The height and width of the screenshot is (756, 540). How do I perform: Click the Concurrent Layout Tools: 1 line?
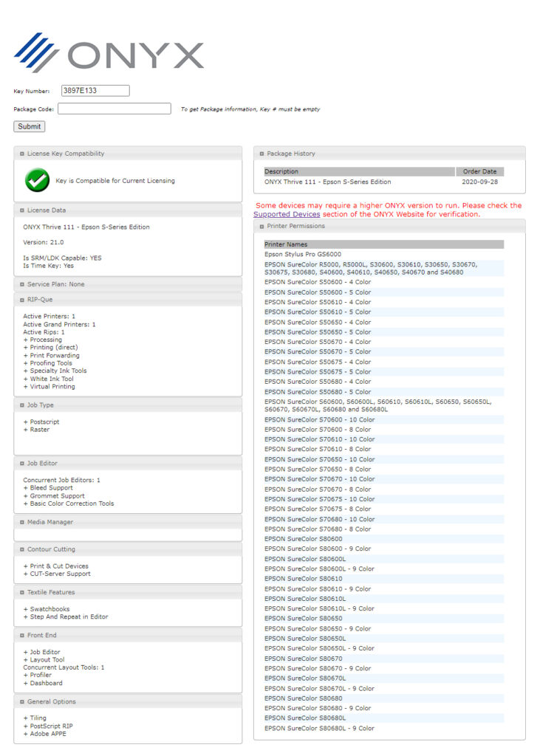click(x=64, y=667)
